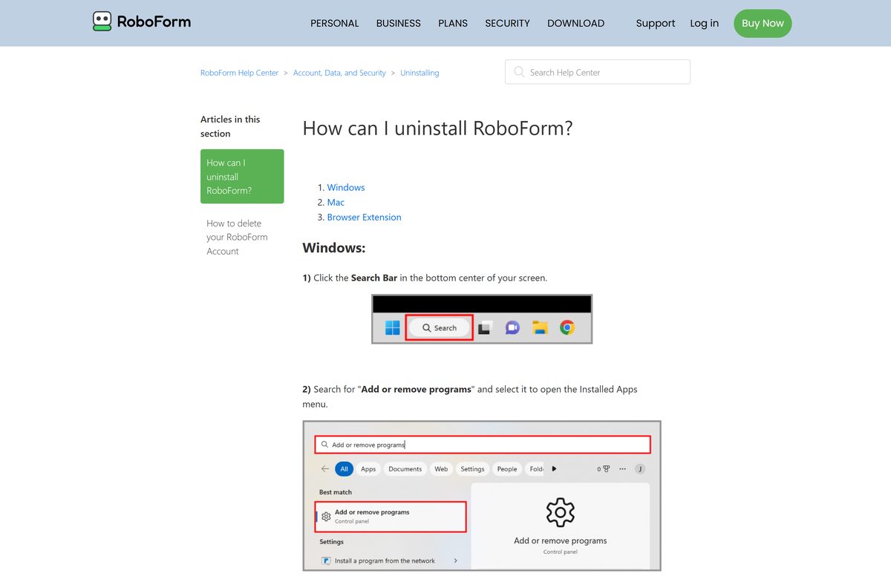The image size is (891, 588).
Task: Jump to the Browser Extension section link
Action: [x=364, y=217]
